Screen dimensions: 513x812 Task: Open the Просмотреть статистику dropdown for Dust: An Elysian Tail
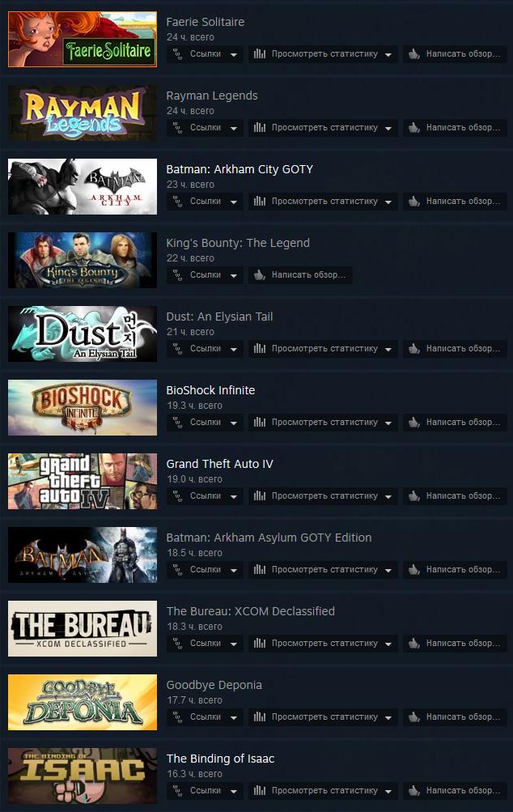click(388, 349)
